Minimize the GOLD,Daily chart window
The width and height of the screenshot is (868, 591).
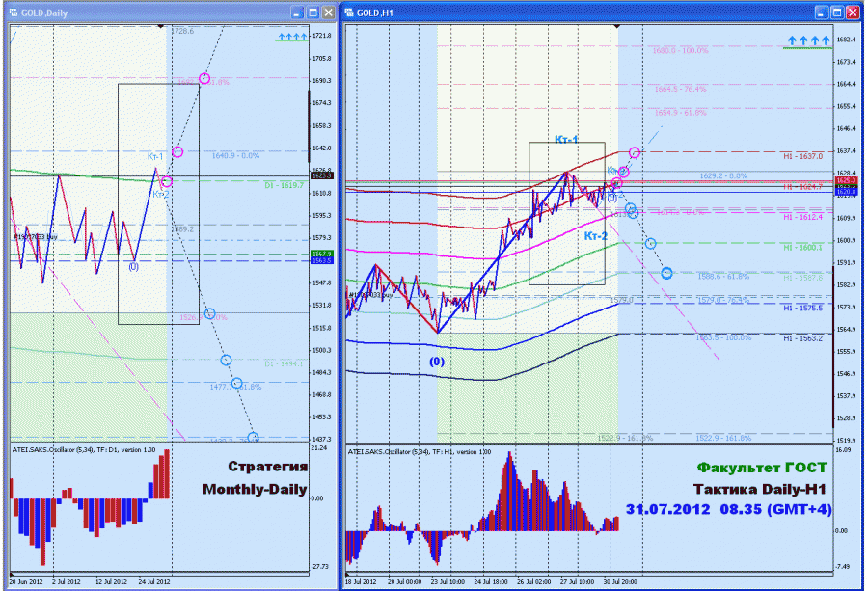[x=297, y=13]
